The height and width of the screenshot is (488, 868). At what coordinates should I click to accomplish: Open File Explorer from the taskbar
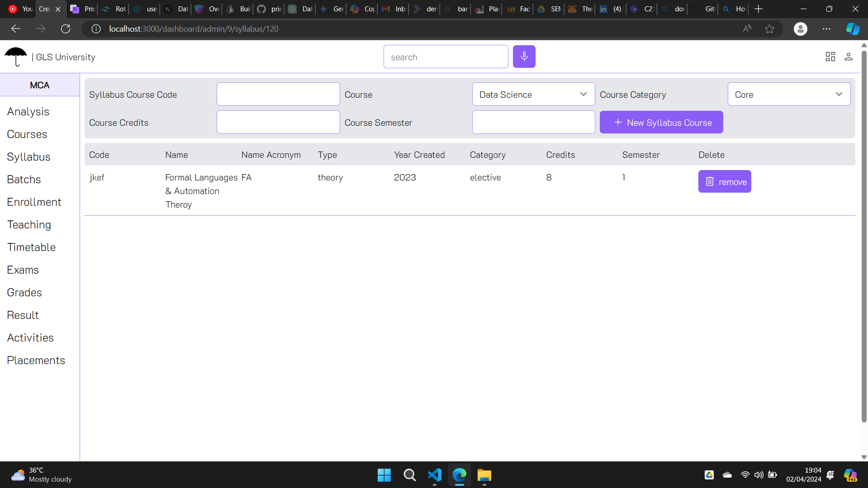coord(484,475)
